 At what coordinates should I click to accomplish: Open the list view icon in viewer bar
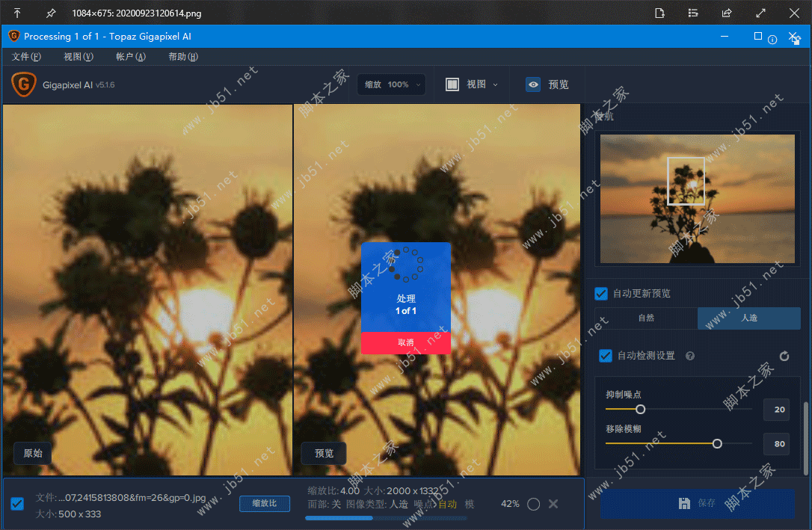693,13
